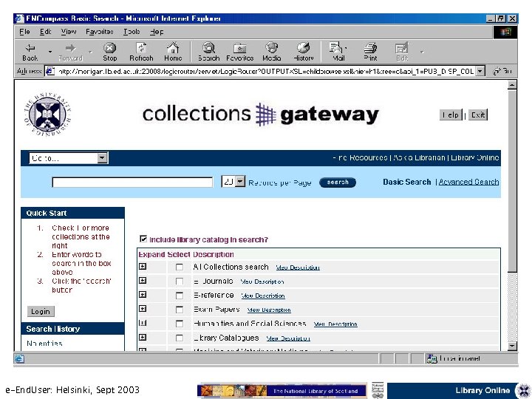Click the IE icon in title bar
The width and height of the screenshot is (532, 399).
pyautogui.click(x=20, y=18)
